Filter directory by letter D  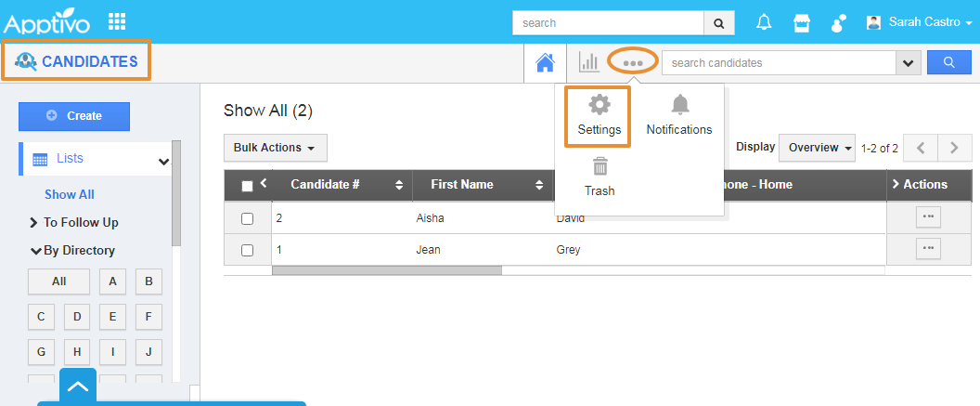77,317
